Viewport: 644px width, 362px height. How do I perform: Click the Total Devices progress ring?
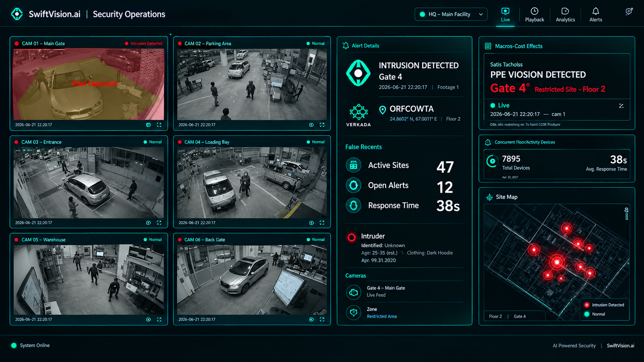(492, 161)
